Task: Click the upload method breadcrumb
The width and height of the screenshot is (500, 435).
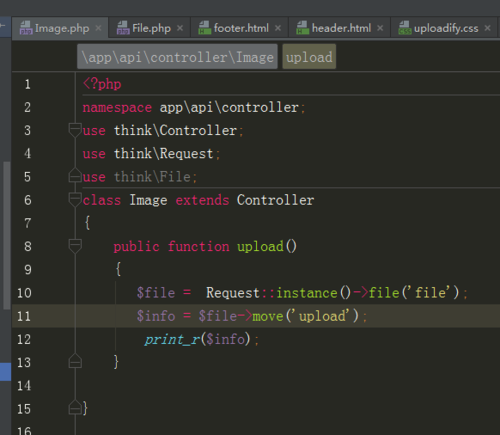Action: pos(309,57)
